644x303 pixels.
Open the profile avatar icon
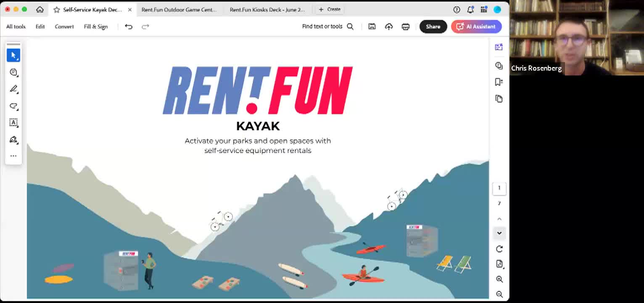(497, 9)
